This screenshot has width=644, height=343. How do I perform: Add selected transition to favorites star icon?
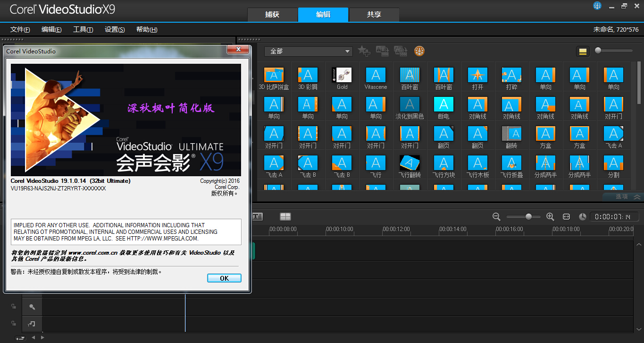[364, 51]
